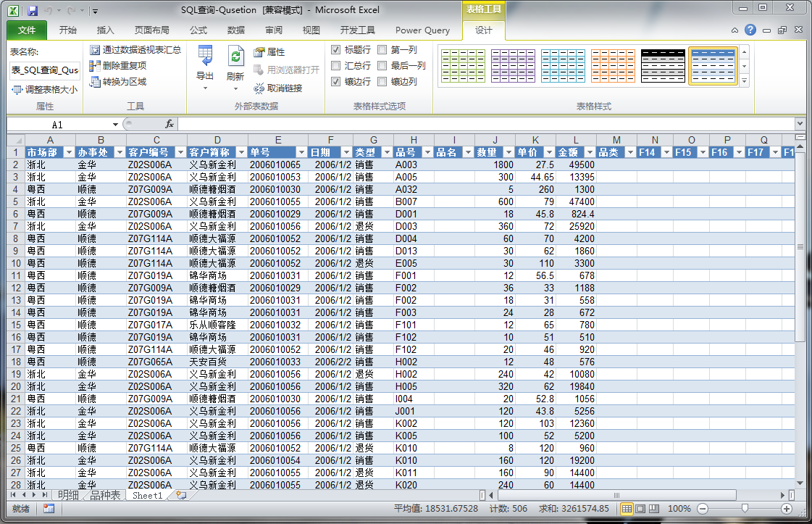Click the Save icon in quick access toolbar
Screen dimensions: 812x524
point(33,10)
